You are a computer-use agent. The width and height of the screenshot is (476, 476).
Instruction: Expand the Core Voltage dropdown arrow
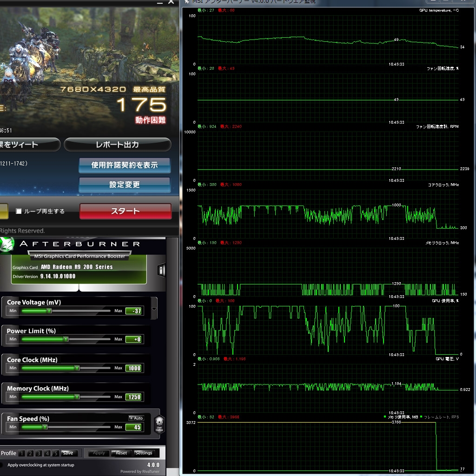154,309
